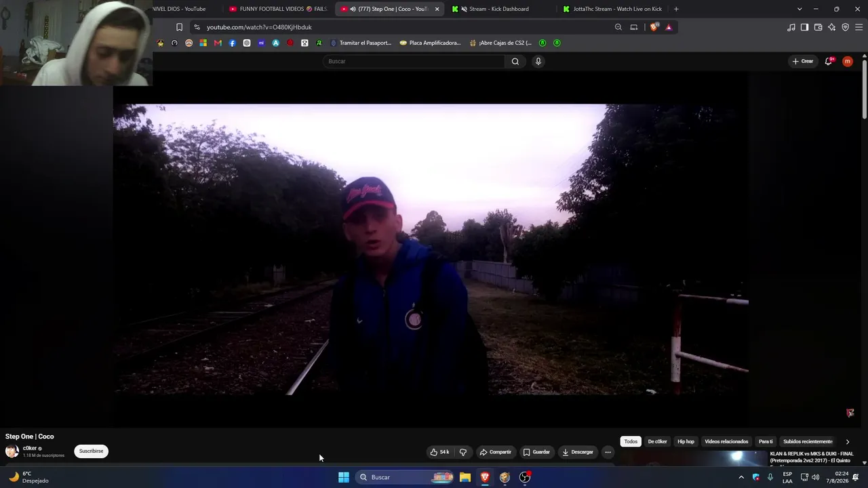
Task: Open the Microsoft bookmark icon
Action: [203, 43]
